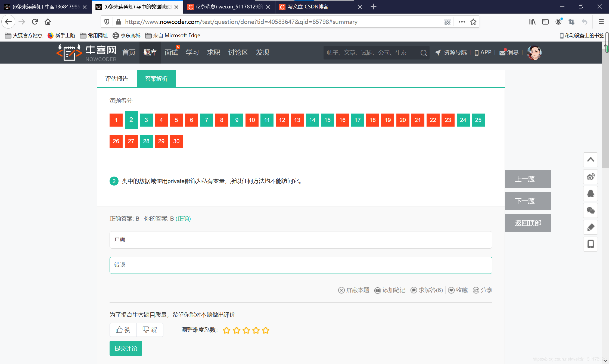
Task: Click 求解答(6) link
Action: [x=427, y=290]
